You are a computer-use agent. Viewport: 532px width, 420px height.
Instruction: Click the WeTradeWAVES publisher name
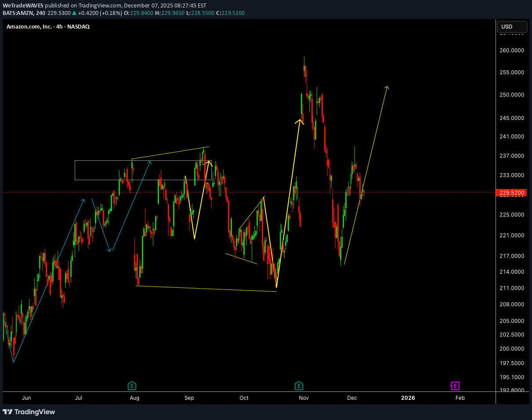(23, 6)
